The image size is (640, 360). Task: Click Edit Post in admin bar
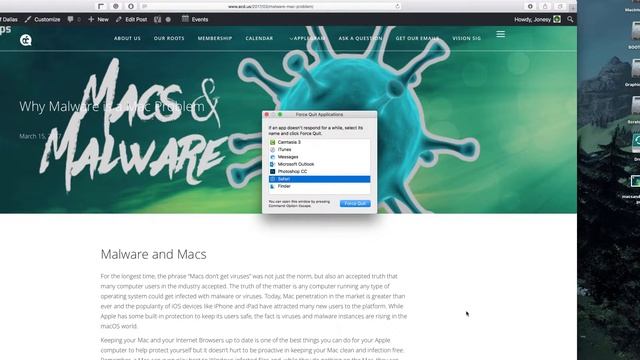pos(131,19)
